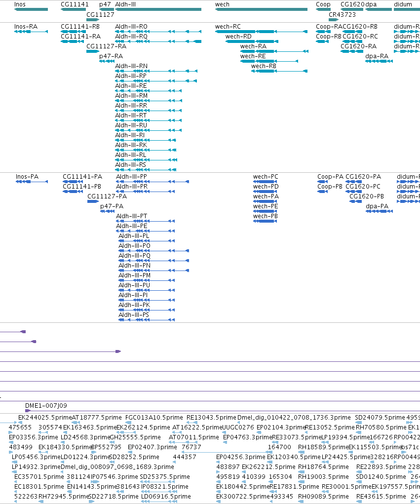The image size is (420, 504).
Task: Open the p47-RA transcript
Action: (107, 61)
